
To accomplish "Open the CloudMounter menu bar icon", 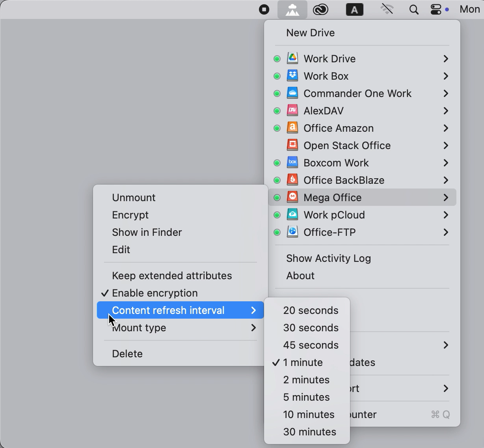I will tap(292, 9).
